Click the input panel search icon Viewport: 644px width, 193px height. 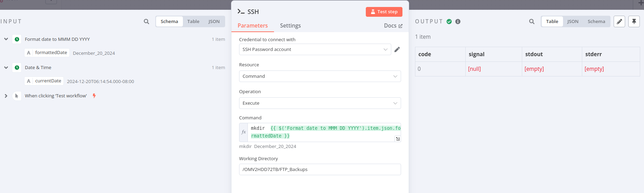click(146, 22)
